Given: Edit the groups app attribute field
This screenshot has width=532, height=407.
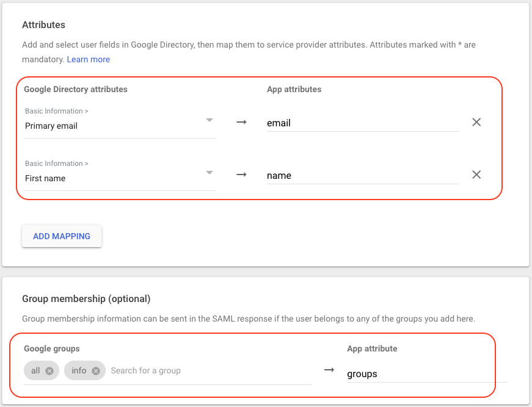Looking at the screenshot, I should [427, 374].
